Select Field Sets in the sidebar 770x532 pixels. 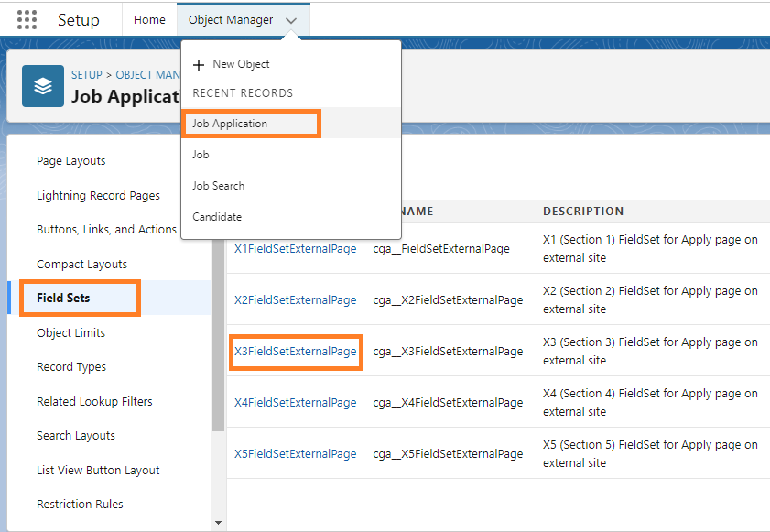coord(63,299)
